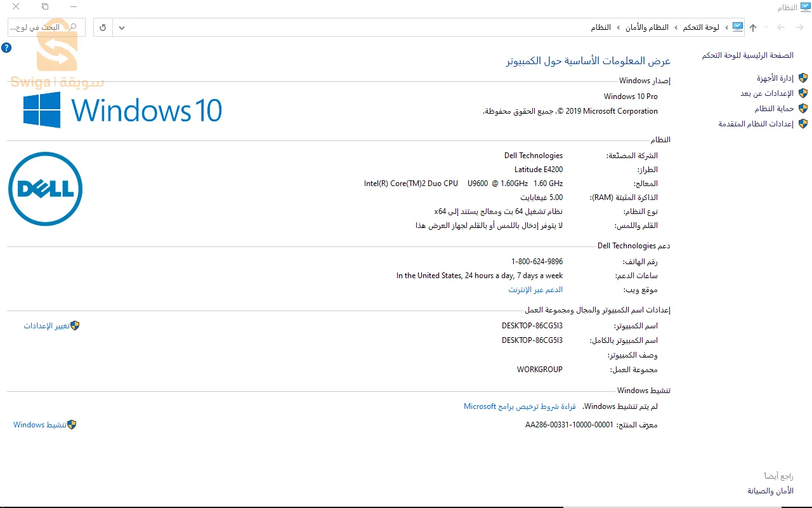Click the Dell Technologies manufacturer value
This screenshot has width=812, height=508.
coord(534,156)
